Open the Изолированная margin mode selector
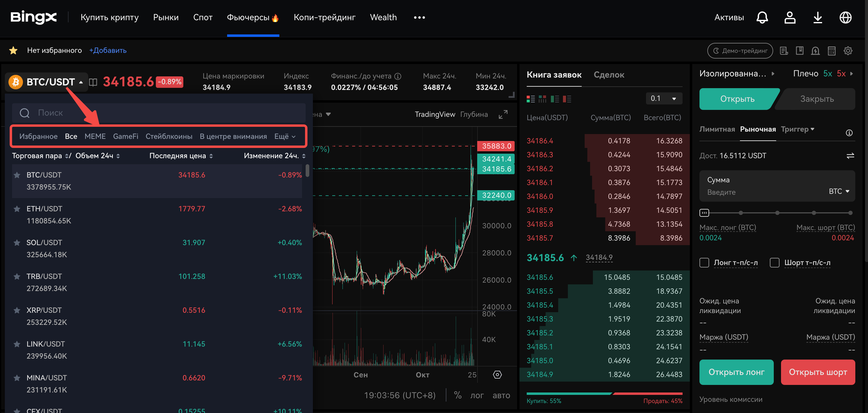This screenshot has width=868, height=413. coord(737,74)
